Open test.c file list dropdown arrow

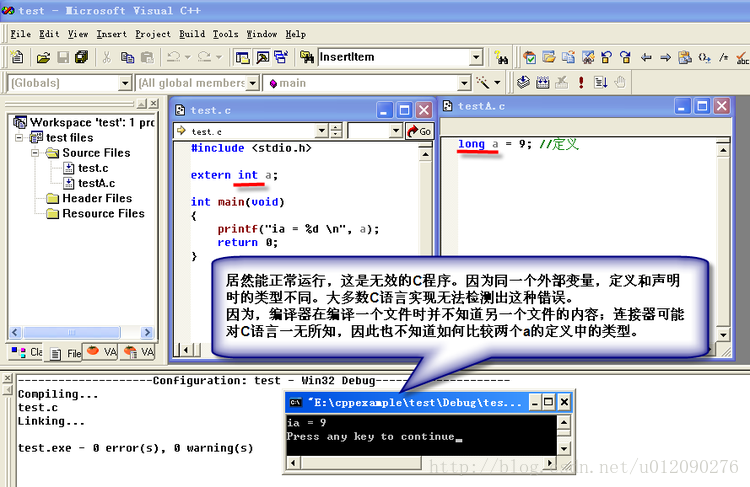(x=322, y=131)
